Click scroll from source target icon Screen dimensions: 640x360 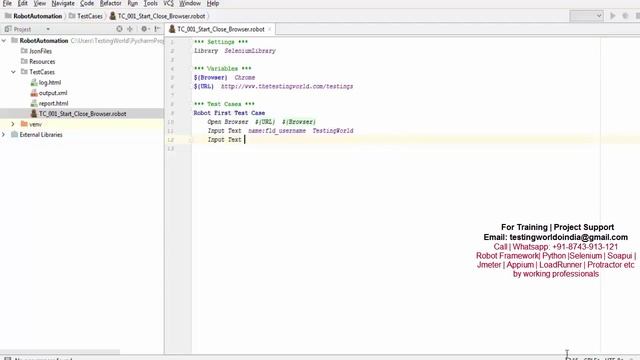tap(119, 29)
